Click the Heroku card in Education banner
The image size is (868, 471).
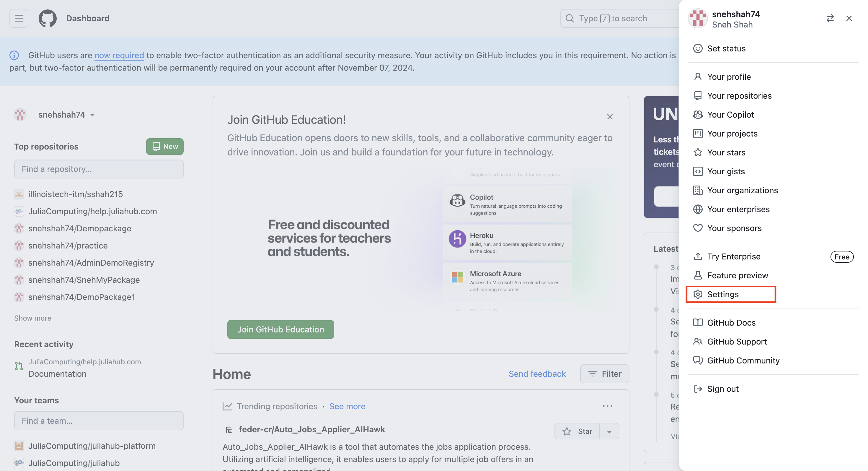508,242
